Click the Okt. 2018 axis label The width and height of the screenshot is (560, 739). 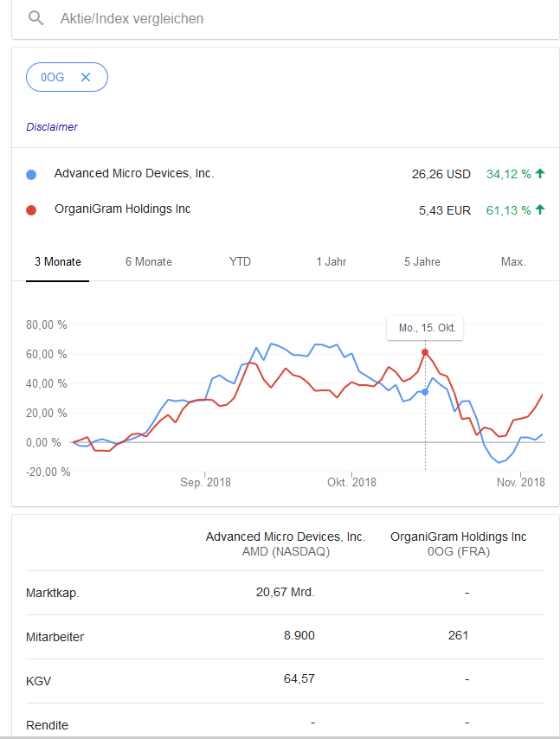point(351,482)
